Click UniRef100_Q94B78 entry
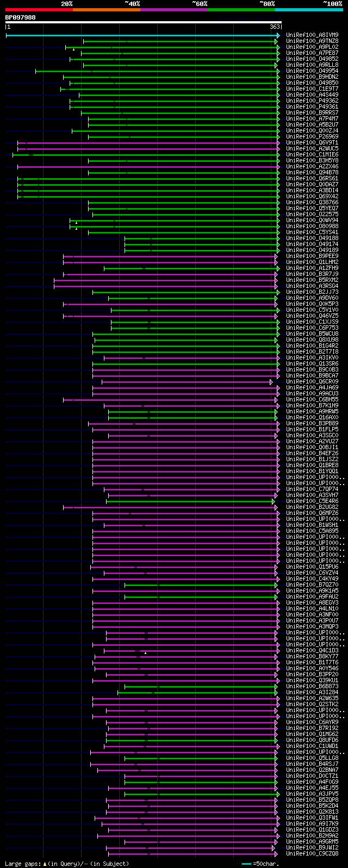The width and height of the screenshot is (348, 868). [312, 173]
